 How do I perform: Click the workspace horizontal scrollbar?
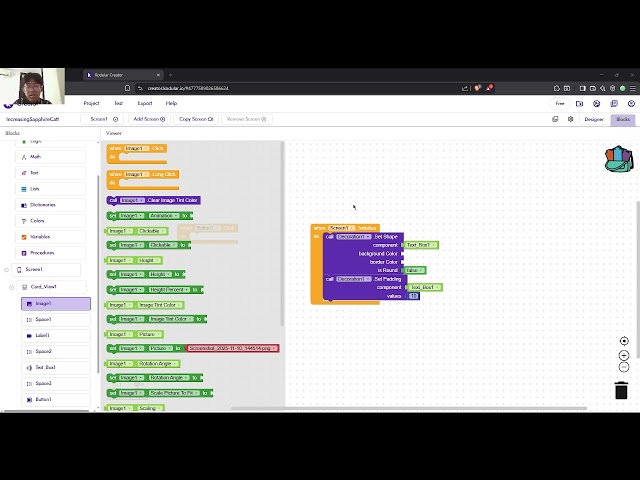point(409,408)
